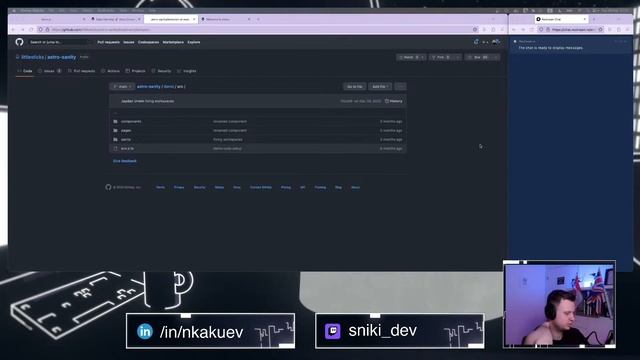Open Issues in GitHub top navigation
This screenshot has height=360, width=640.
point(129,42)
